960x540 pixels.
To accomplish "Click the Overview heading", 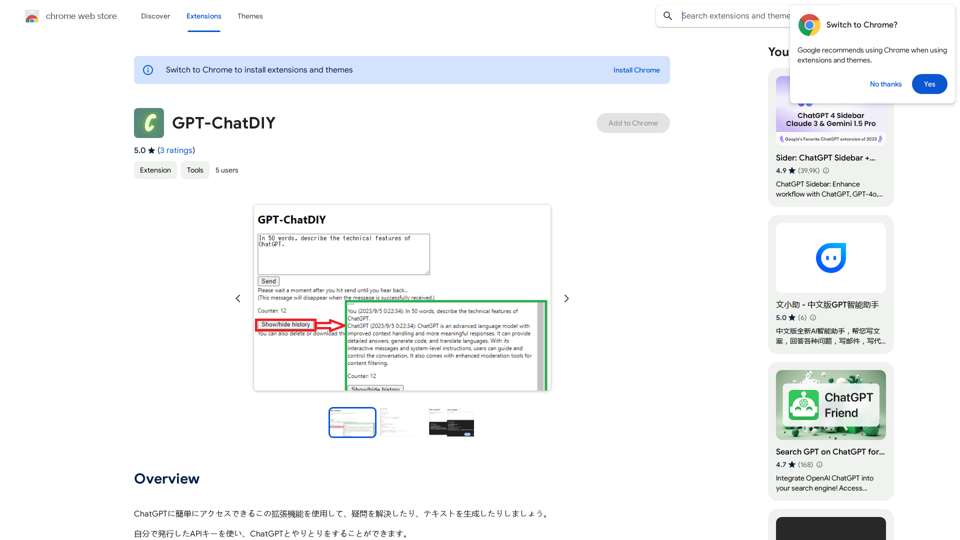I will click(167, 479).
